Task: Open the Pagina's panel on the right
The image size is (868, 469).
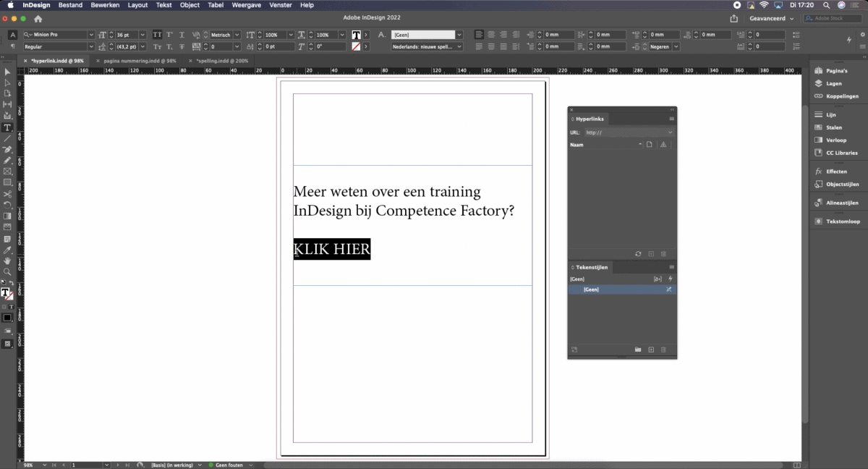Action: click(835, 71)
